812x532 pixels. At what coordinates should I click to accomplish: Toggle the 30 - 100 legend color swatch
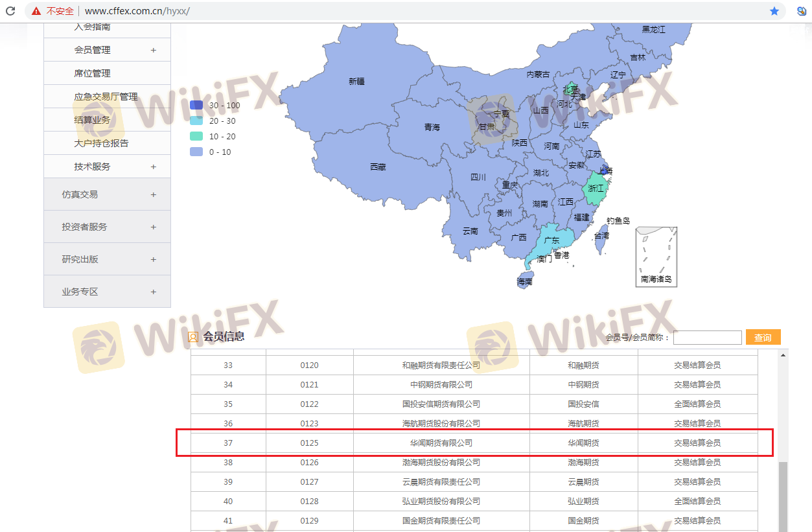pos(196,105)
